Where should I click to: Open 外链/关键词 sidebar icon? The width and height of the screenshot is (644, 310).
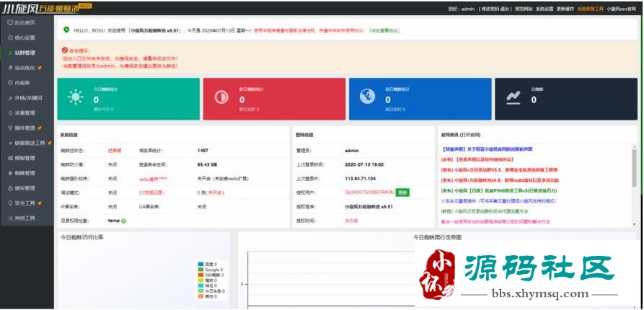10,98
